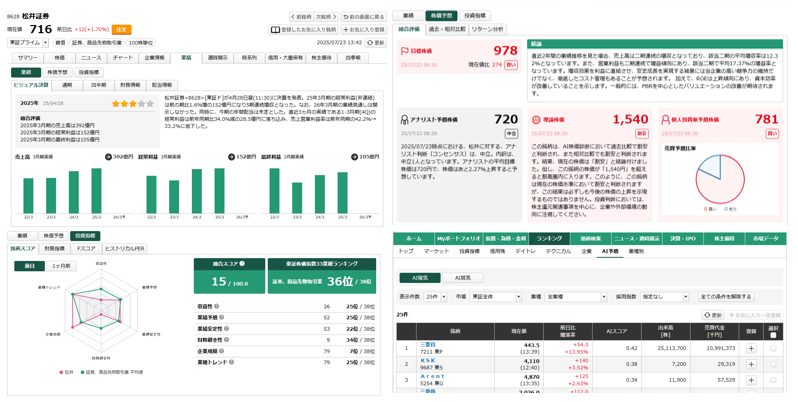Open the 業種 全業種 dropdown
Image resolution: width=798 pixels, height=402 pixels.
[x=576, y=297]
